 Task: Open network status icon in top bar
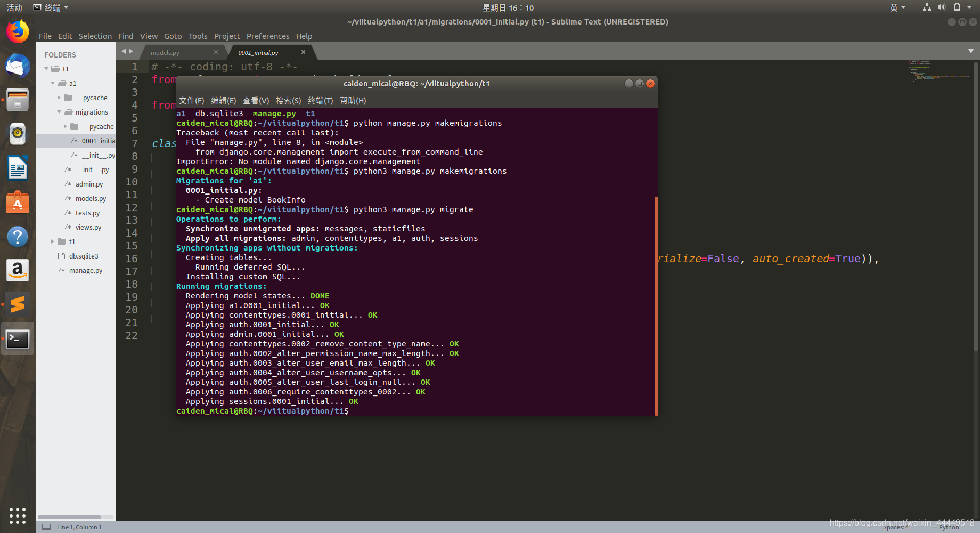927,7
